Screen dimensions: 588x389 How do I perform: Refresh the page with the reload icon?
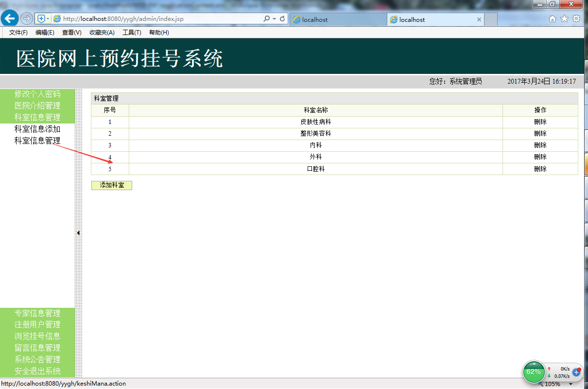point(282,18)
